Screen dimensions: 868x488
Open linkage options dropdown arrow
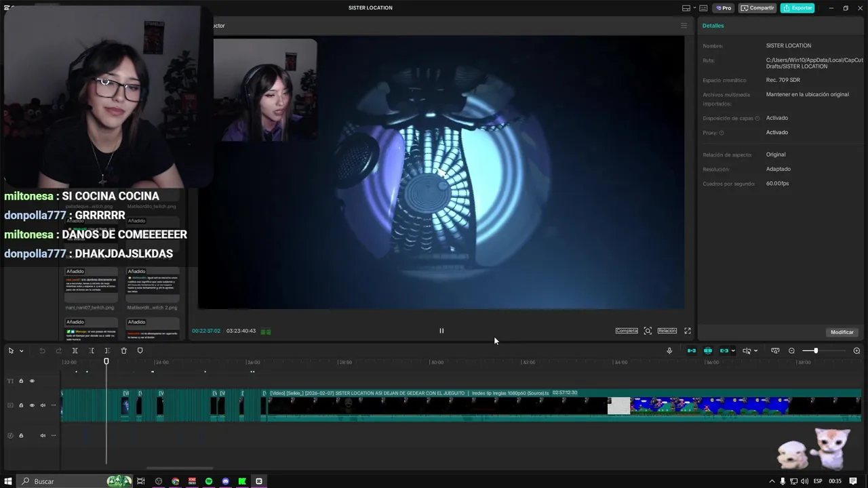pyautogui.click(x=733, y=351)
